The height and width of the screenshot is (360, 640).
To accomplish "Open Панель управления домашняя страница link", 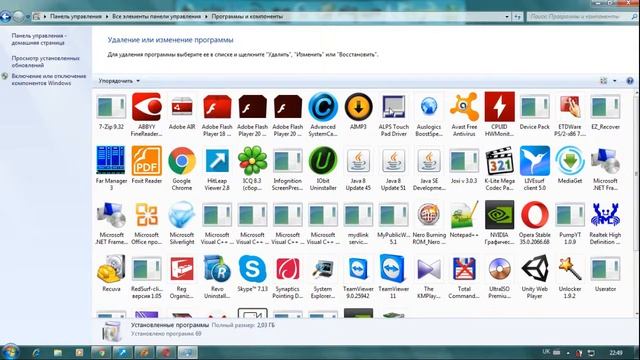I will coord(39,39).
